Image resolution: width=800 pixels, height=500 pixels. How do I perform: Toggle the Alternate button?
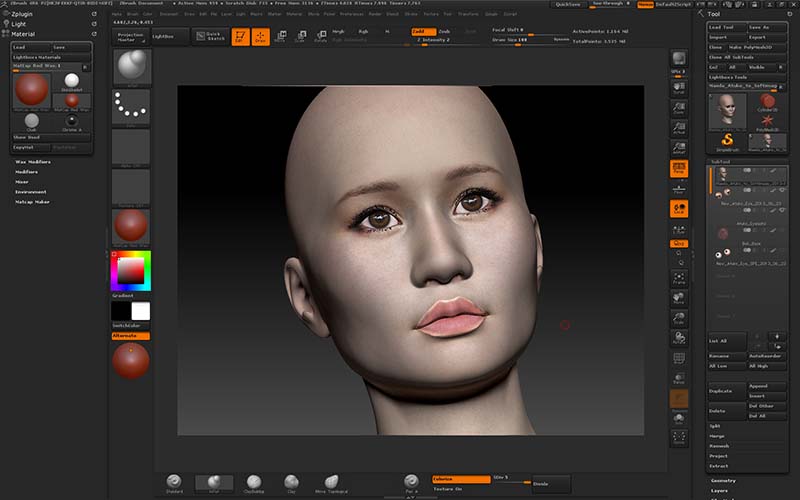click(131, 336)
